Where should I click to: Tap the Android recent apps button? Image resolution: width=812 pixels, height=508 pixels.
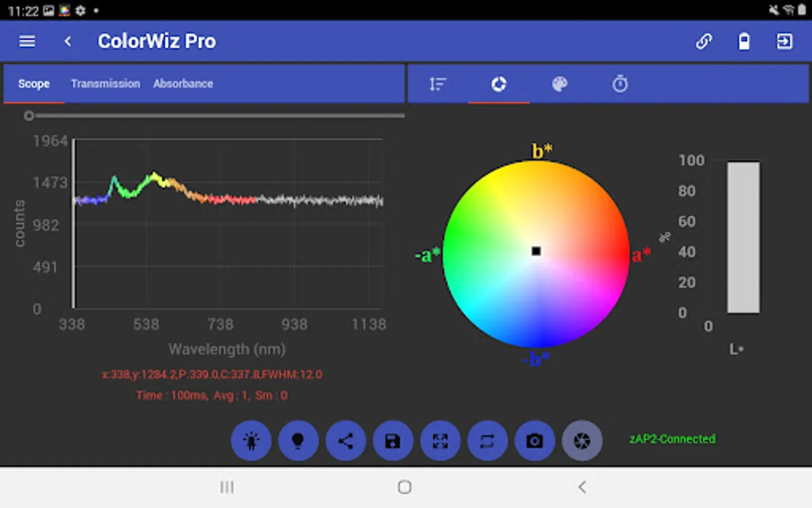click(x=227, y=487)
